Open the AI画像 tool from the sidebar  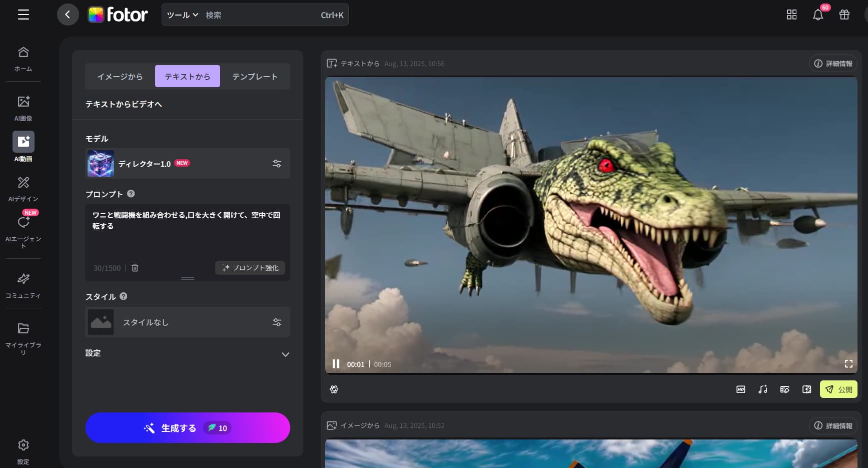(x=23, y=101)
